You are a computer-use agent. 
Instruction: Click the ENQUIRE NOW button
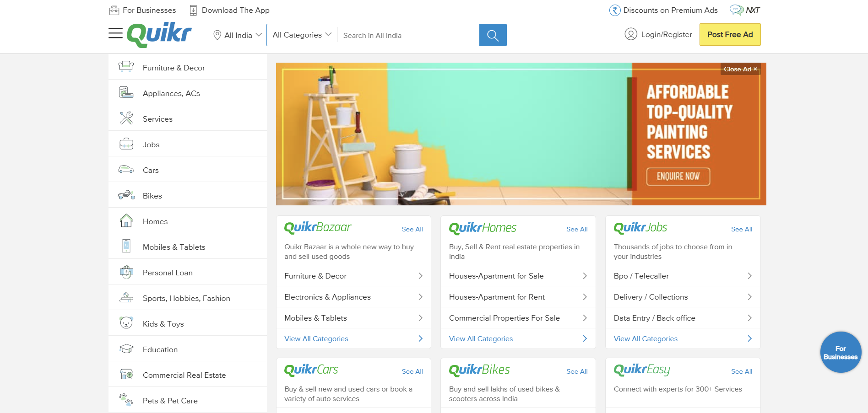click(x=678, y=177)
